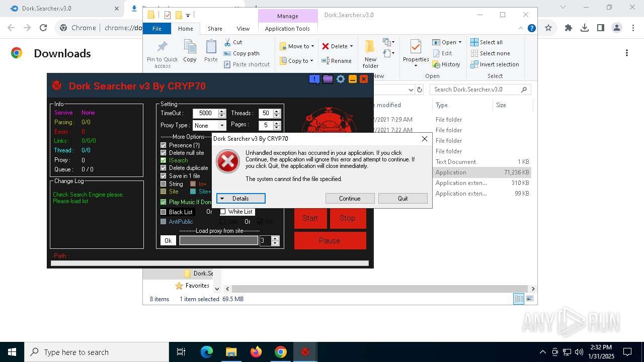Click Chrome extensions puzzle icon
The height and width of the screenshot is (362, 644).
[569, 28]
